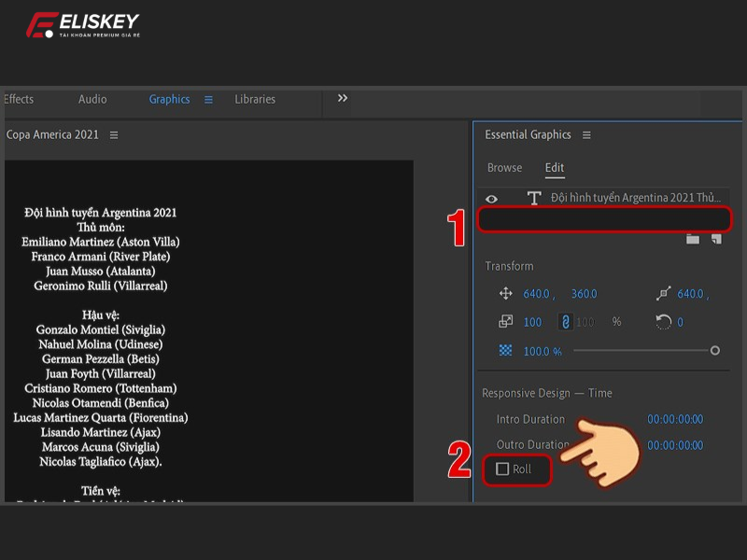Click the Rotation icon in Transform
Image resolution: width=747 pixels, height=560 pixels.
coord(664,322)
